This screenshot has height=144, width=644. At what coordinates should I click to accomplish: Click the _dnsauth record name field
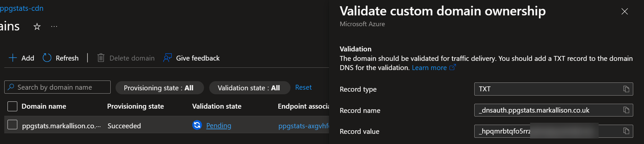click(554, 110)
